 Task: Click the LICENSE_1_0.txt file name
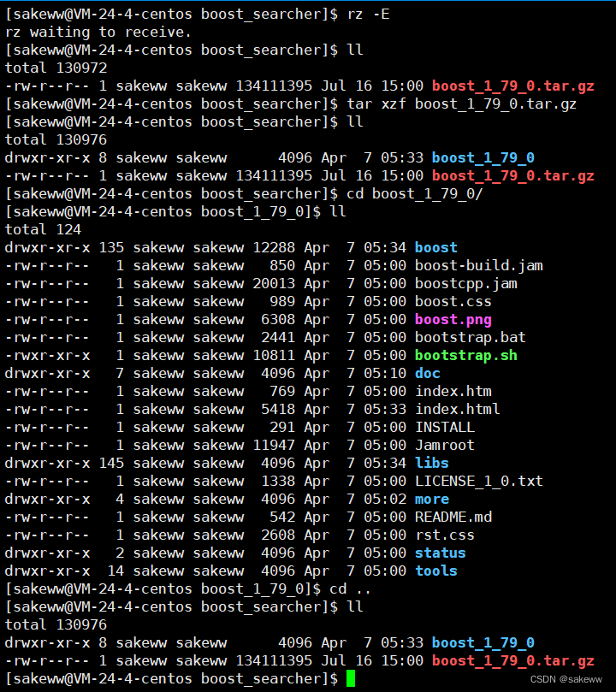[x=478, y=481]
